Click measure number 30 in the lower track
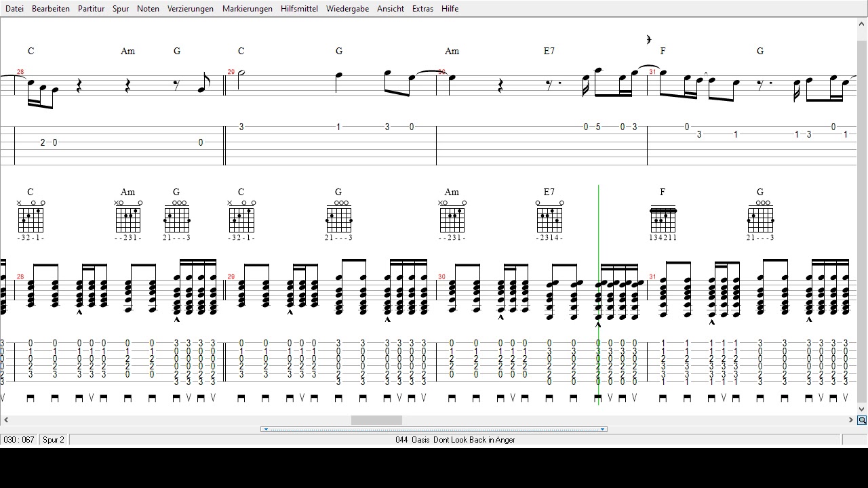The width and height of the screenshot is (868, 488). [x=441, y=277]
